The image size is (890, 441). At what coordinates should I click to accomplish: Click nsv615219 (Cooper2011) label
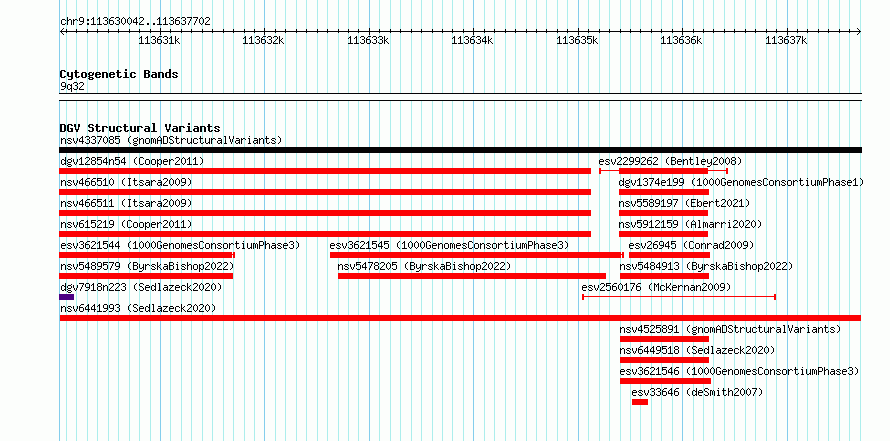click(x=126, y=224)
